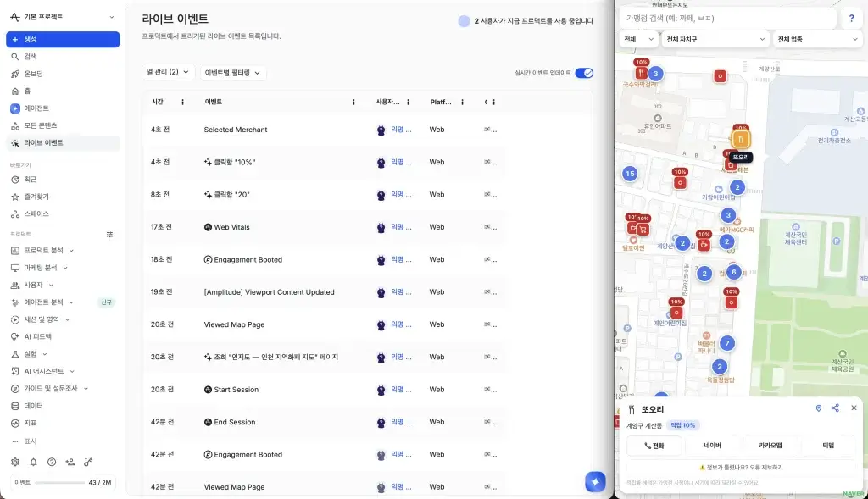Click 표시 more item in the sidebar
The width and height of the screenshot is (868, 499).
[63, 441]
